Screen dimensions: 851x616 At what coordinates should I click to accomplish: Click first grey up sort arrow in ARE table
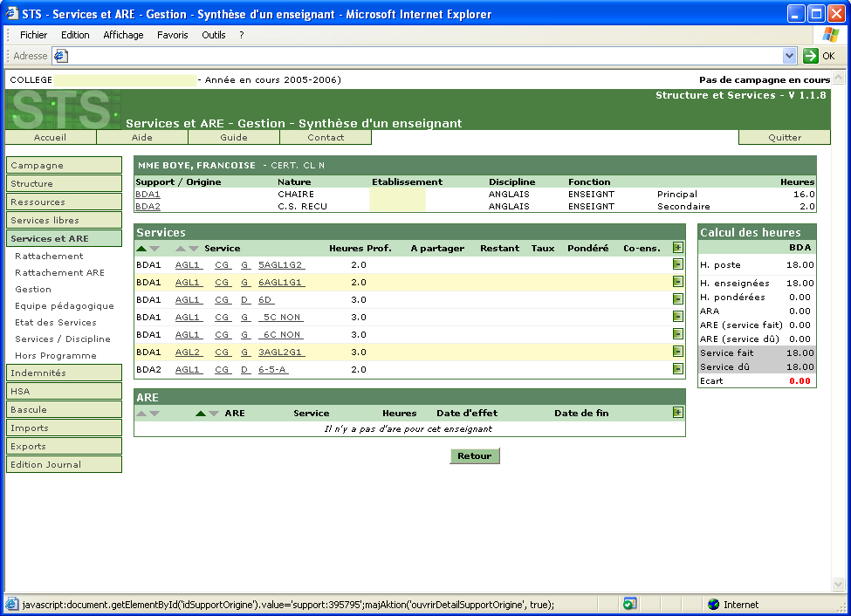coord(141,414)
